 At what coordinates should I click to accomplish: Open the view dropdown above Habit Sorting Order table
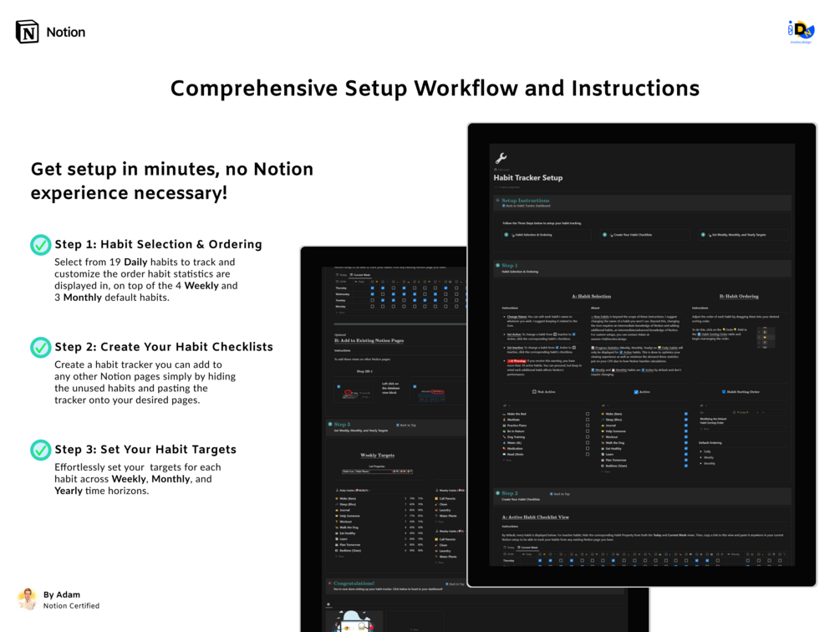point(704,405)
